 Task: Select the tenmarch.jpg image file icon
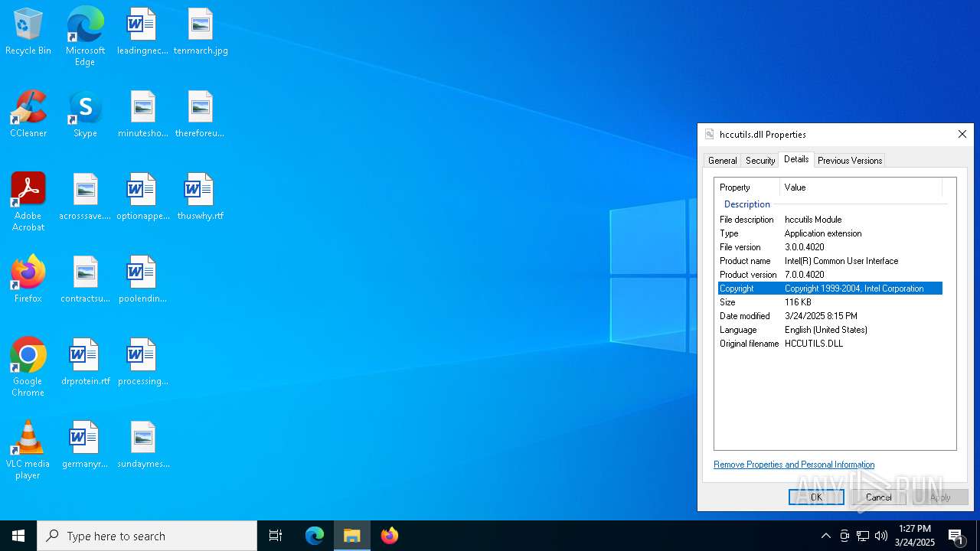[x=201, y=32]
